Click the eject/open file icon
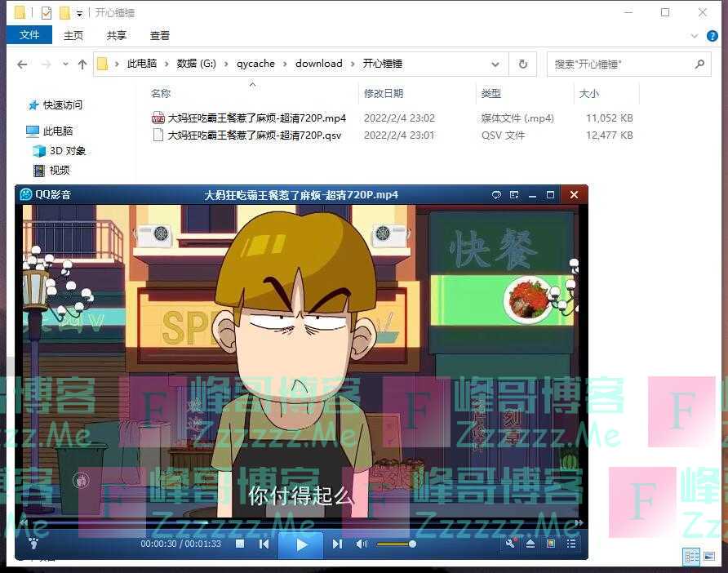Image resolution: width=728 pixels, height=573 pixels. 530,544
